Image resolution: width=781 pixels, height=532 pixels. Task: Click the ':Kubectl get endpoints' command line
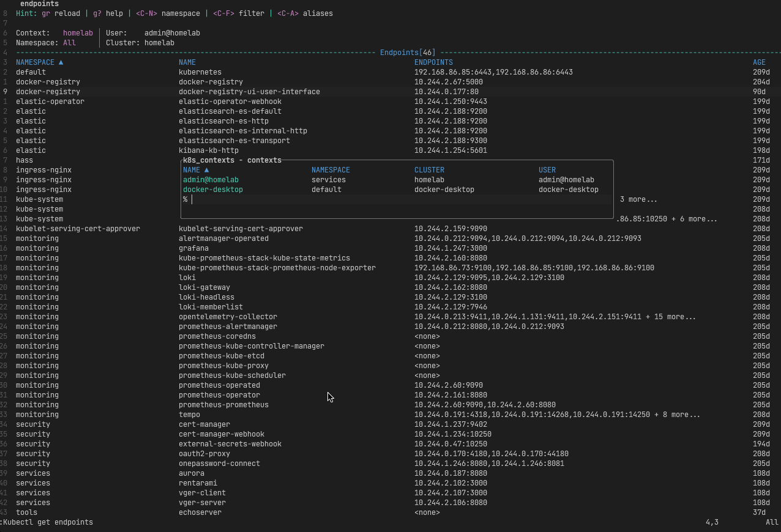(x=47, y=522)
